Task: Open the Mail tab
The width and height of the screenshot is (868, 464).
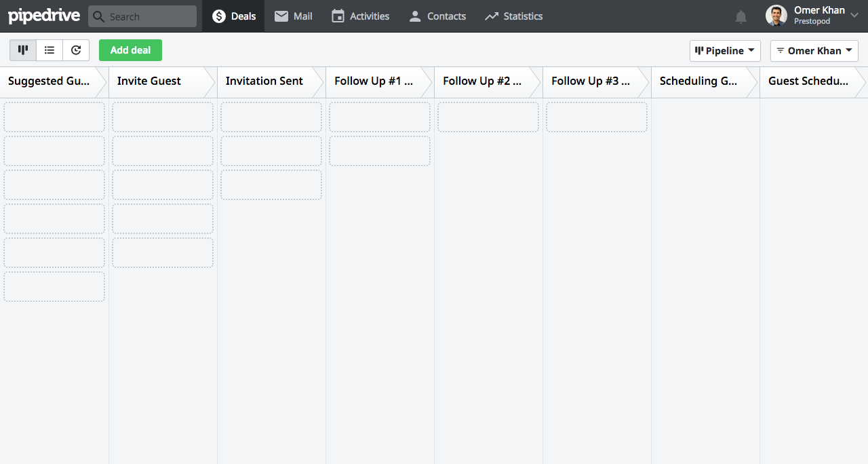Action: pyautogui.click(x=294, y=16)
